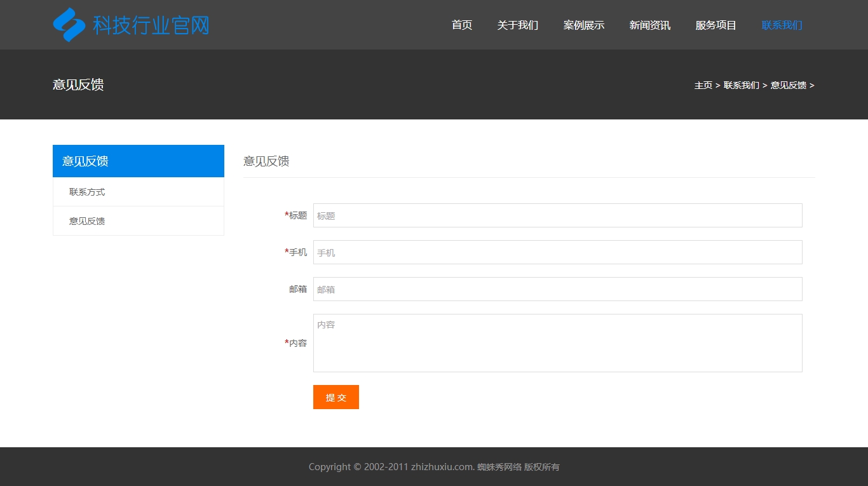This screenshot has height=486, width=868.
Task: Select the highlighted 联系我们 navigation item
Action: click(x=782, y=25)
